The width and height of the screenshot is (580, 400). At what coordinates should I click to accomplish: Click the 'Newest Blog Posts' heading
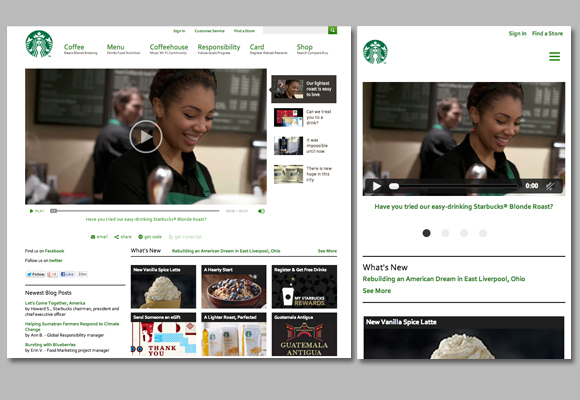click(x=48, y=293)
